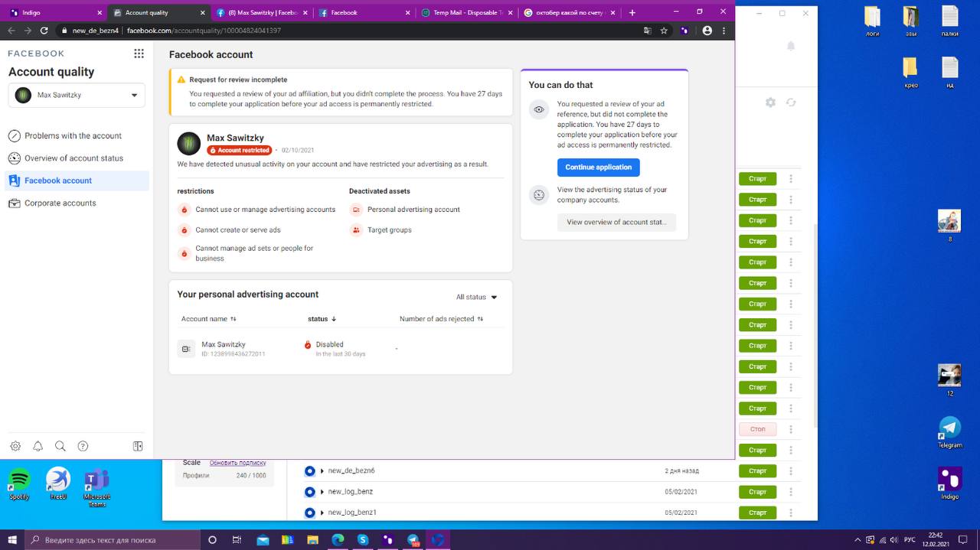Click the refresh icon in the Indigo window
980x550 pixels.
[x=791, y=103]
